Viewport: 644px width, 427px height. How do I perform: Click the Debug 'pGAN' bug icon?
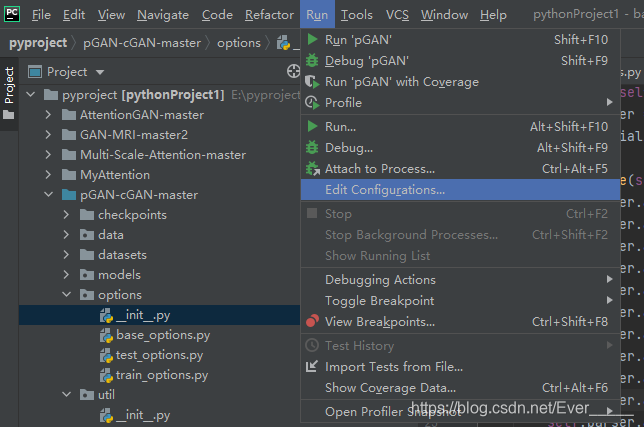[x=312, y=61]
